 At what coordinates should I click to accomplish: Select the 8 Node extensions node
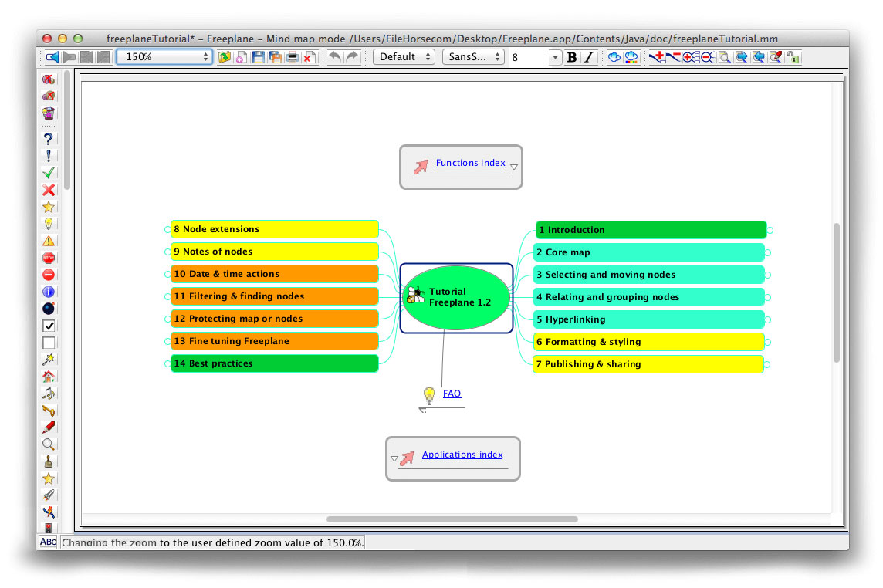[x=274, y=229]
